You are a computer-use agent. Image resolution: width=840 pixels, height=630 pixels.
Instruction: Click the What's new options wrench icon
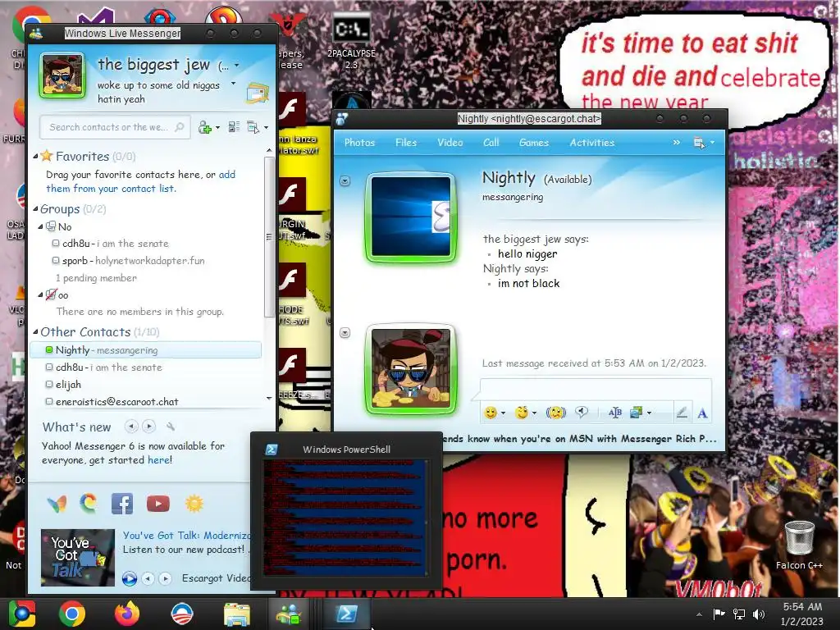171,427
